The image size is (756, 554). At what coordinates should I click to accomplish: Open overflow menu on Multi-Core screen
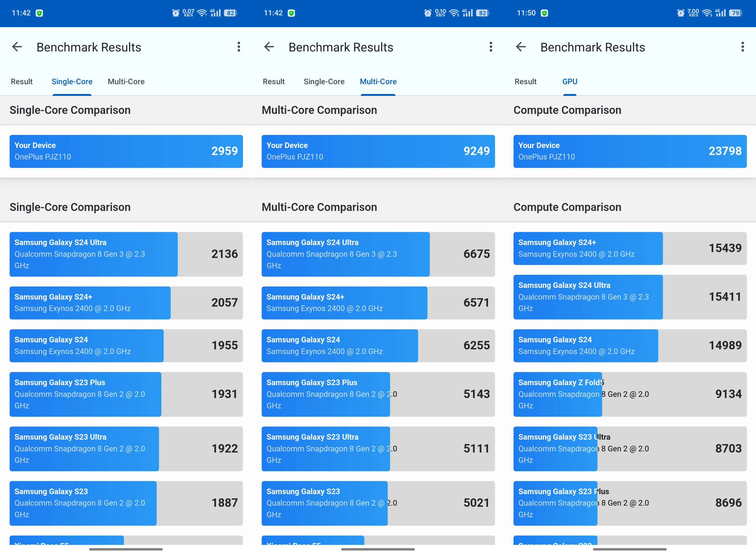[x=491, y=47]
